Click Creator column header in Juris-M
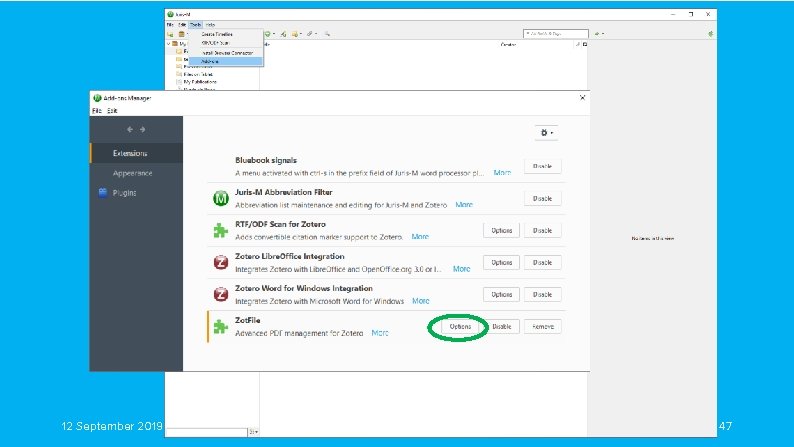Screen dimensions: 794x447 tap(508, 45)
